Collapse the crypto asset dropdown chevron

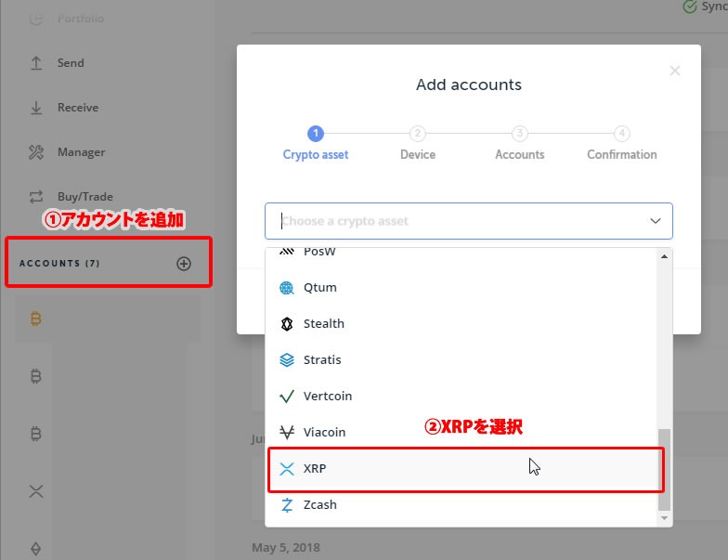(656, 221)
